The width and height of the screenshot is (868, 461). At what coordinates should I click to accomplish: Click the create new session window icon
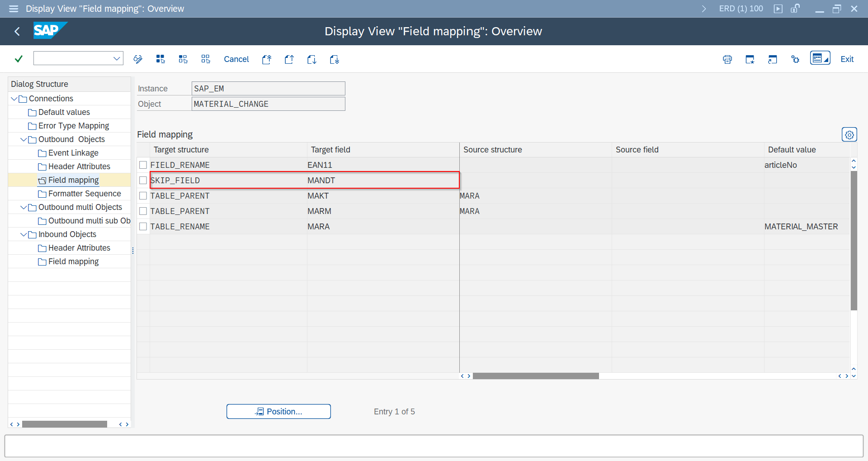coord(750,59)
